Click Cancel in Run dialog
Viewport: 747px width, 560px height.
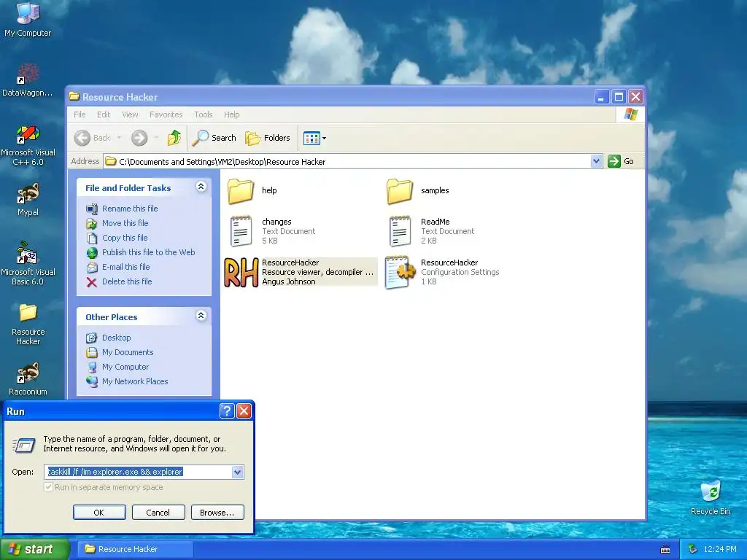pyautogui.click(x=158, y=513)
